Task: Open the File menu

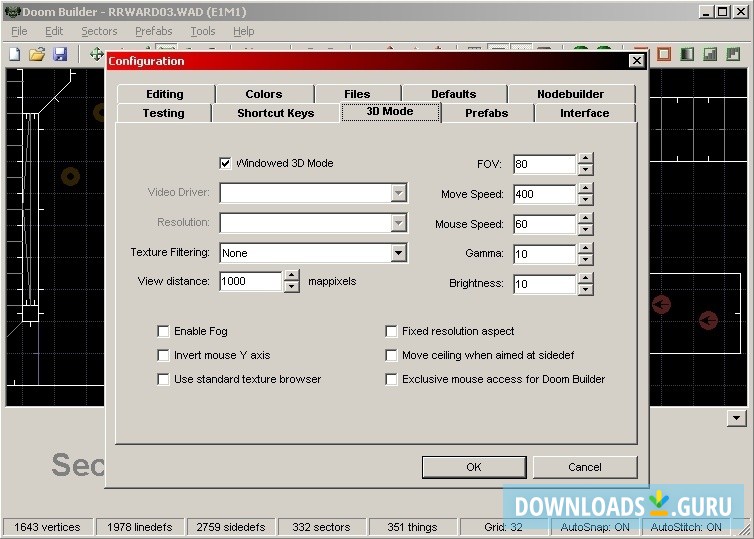Action: [19, 31]
